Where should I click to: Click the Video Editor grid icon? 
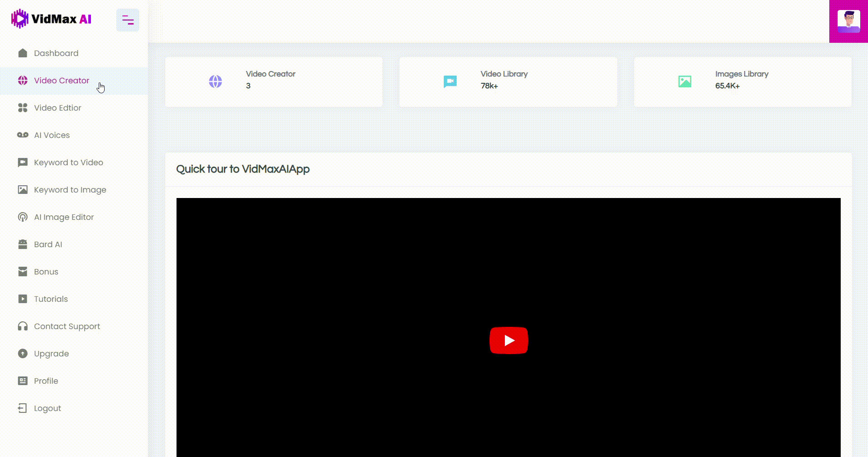coord(23,108)
